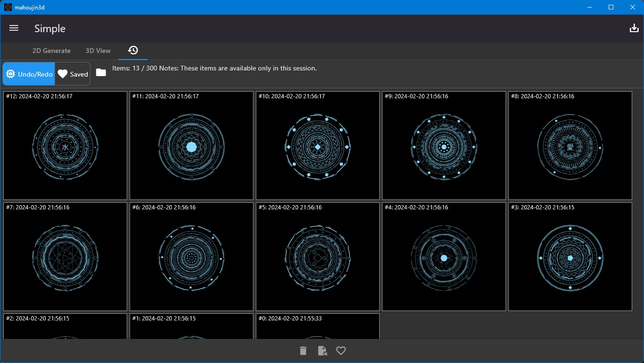This screenshot has width=644, height=363.
Task: Select thumbnail #2 at 21:56:15
Action: point(65,326)
